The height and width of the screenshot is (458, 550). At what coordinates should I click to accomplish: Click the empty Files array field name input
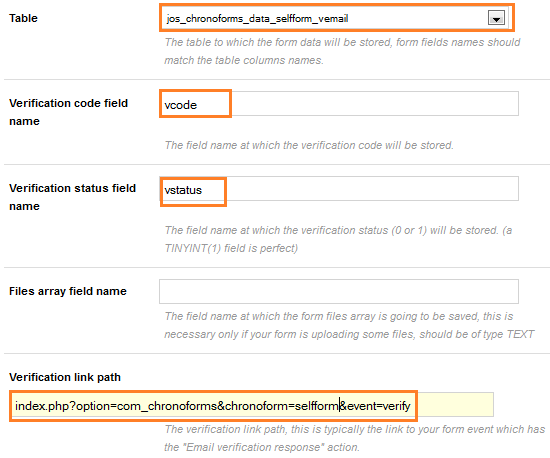tap(339, 291)
